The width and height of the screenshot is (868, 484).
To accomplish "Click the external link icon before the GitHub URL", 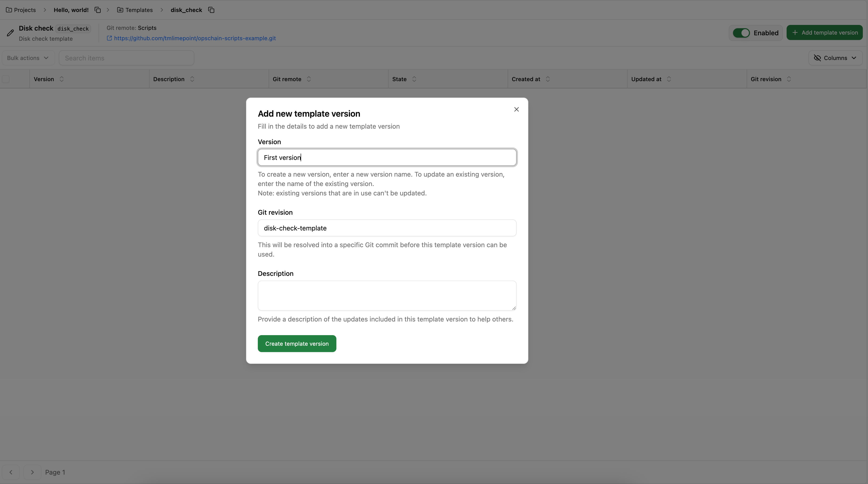I will (x=109, y=38).
